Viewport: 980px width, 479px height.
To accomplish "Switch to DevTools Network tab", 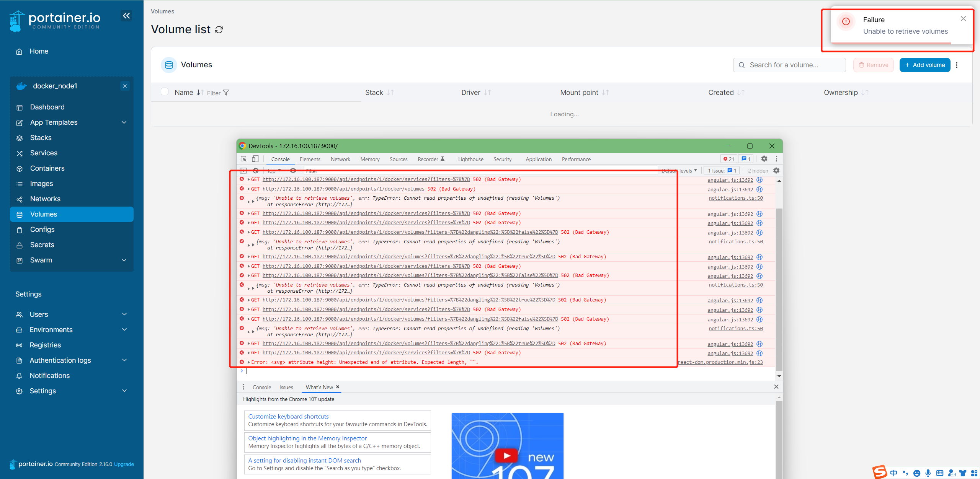I will [340, 159].
